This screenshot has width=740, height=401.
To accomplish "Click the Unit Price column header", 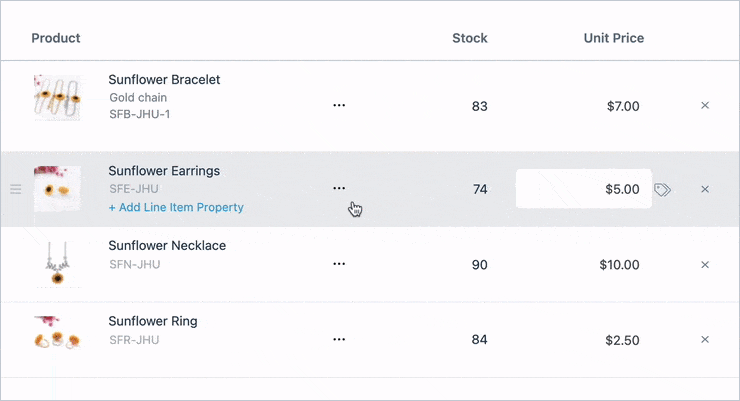I will point(613,38).
